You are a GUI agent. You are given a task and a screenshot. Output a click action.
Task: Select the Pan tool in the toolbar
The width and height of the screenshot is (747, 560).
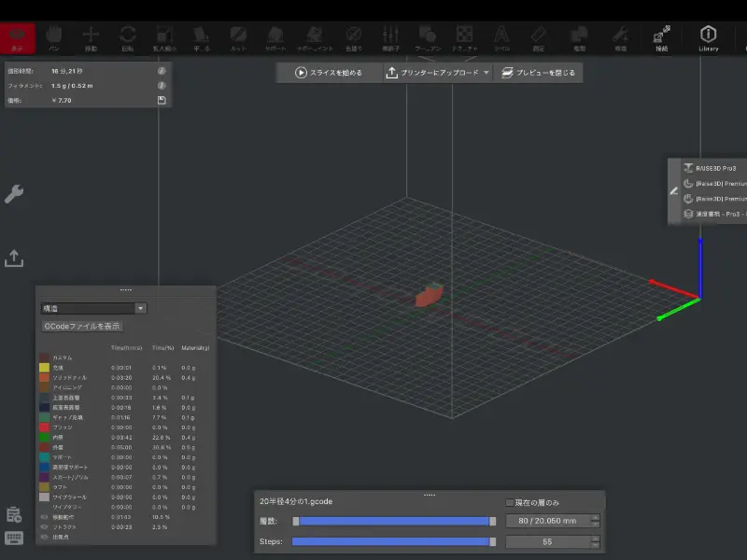pos(56,35)
